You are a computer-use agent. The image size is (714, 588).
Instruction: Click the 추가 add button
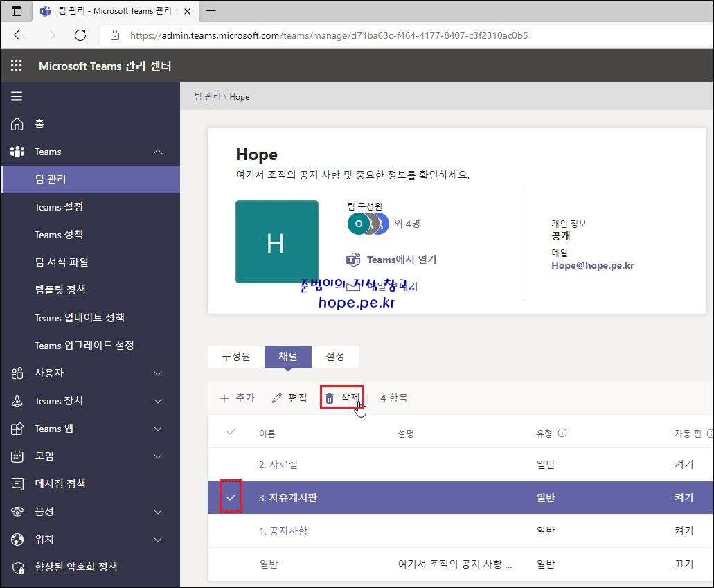(238, 398)
